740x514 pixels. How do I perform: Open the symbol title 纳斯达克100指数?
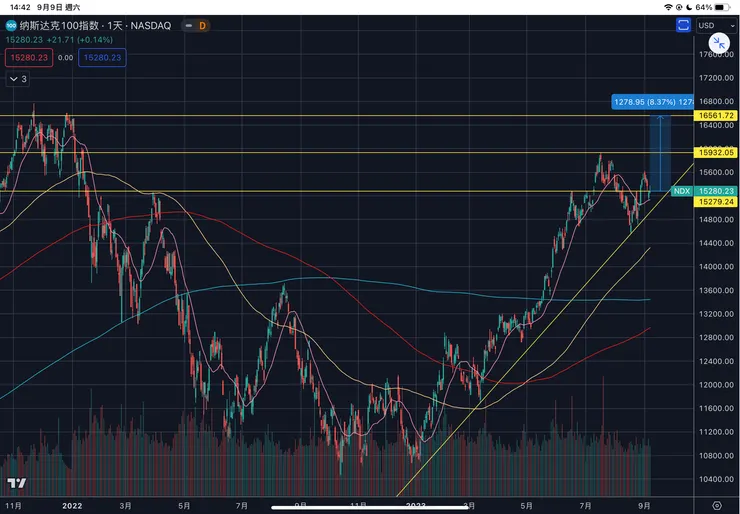[x=59, y=25]
